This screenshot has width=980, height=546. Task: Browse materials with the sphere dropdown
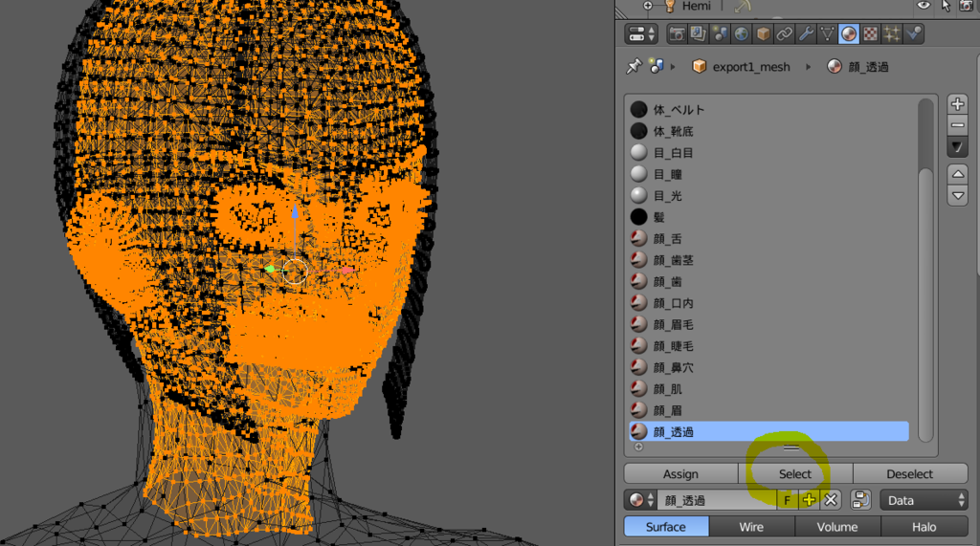640,500
